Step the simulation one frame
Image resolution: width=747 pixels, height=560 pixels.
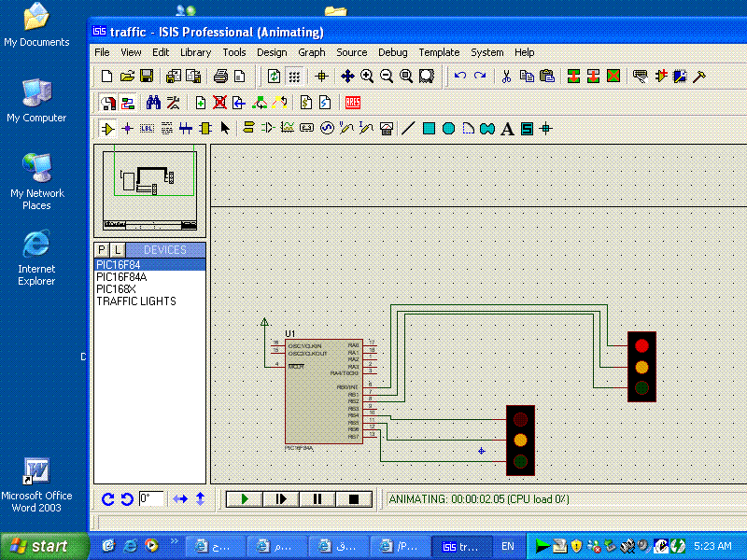point(281,498)
